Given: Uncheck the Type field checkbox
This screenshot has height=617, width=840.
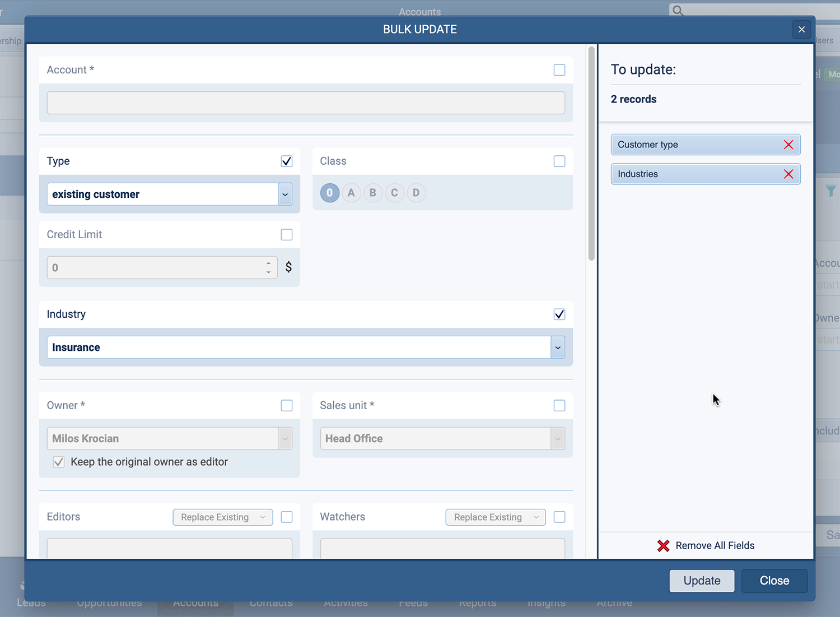Looking at the screenshot, I should tap(286, 161).
